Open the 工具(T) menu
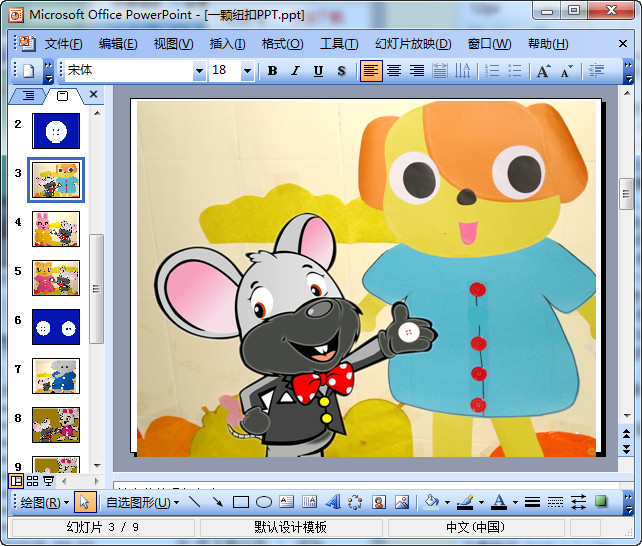The height and width of the screenshot is (546, 642). click(x=339, y=43)
